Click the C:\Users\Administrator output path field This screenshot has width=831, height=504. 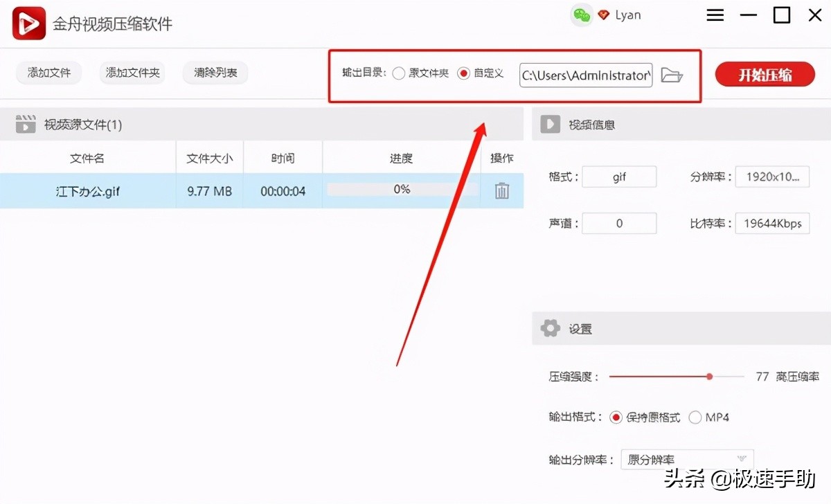(x=585, y=75)
